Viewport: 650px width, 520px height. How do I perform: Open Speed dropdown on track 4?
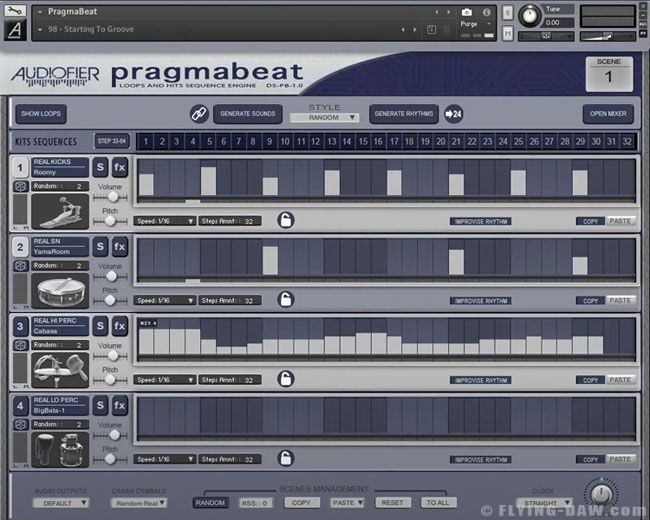(x=165, y=459)
